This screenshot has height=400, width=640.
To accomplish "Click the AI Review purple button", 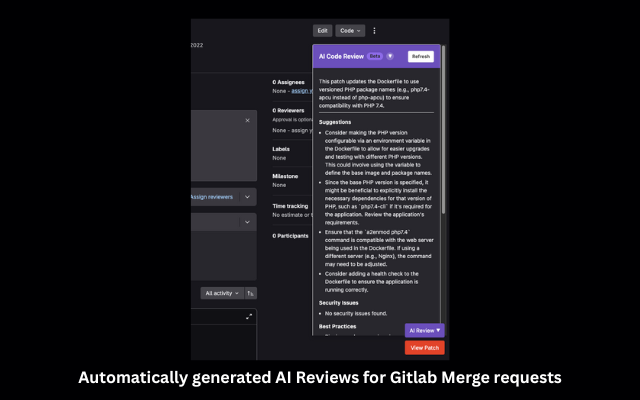I will point(424,330).
